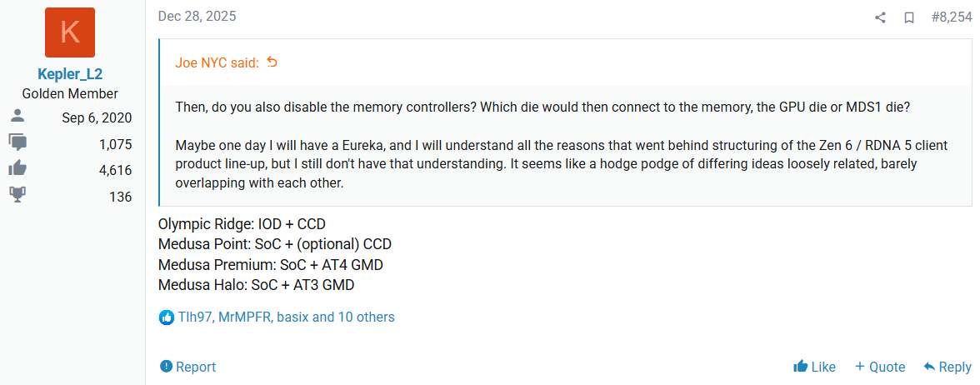Click the Golden Member user title
This screenshot has width=980, height=385.
pyautogui.click(x=70, y=93)
